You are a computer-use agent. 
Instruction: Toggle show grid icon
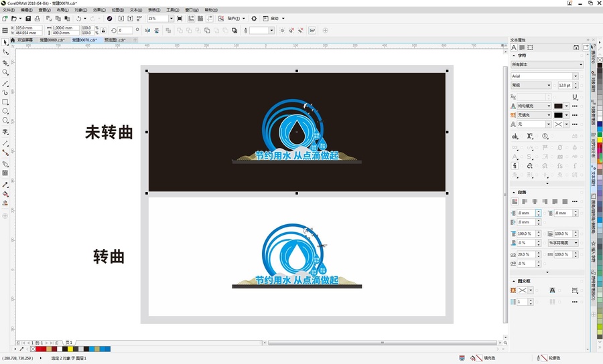200,19
